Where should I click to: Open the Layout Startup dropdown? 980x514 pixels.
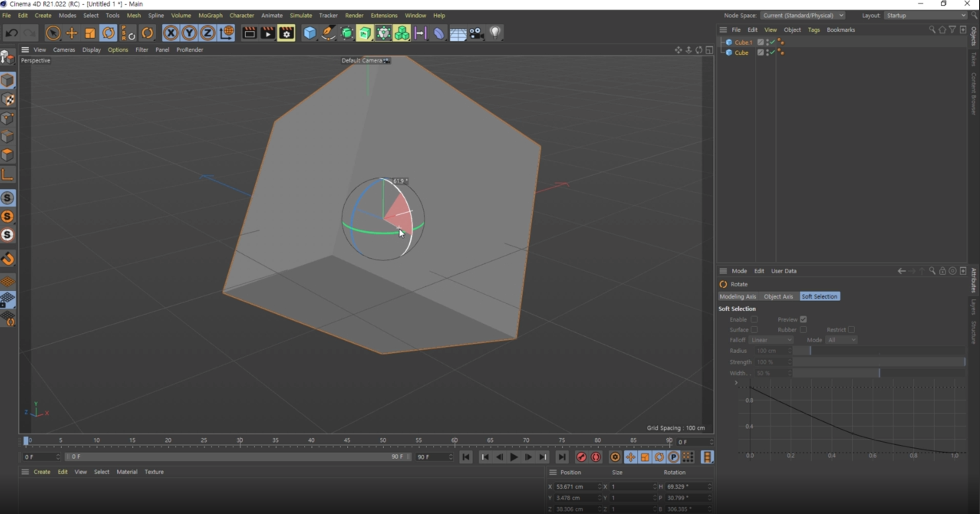[926, 15]
